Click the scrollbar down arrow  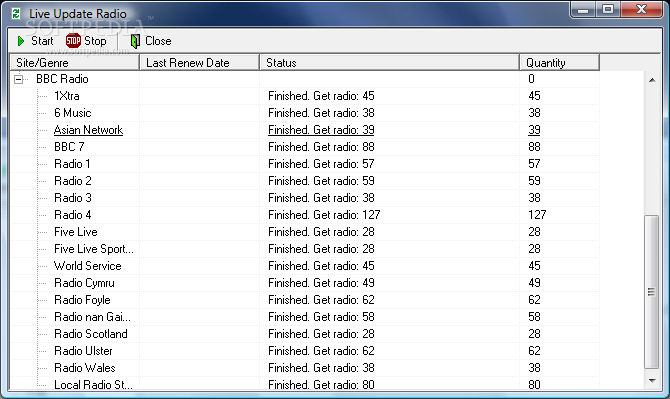pyautogui.click(x=652, y=381)
